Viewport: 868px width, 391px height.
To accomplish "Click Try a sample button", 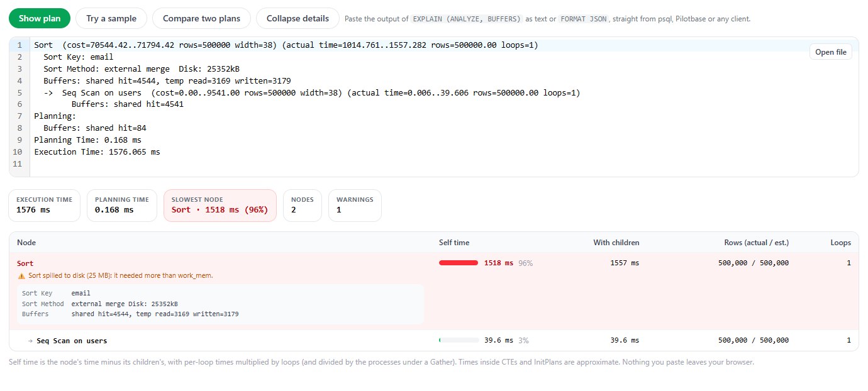I will 111,18.
